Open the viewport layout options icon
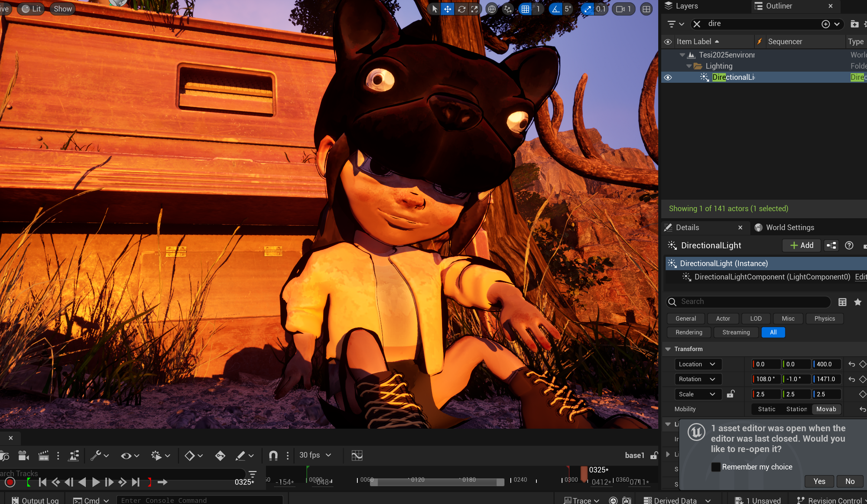This screenshot has width=867, height=504. click(x=646, y=9)
